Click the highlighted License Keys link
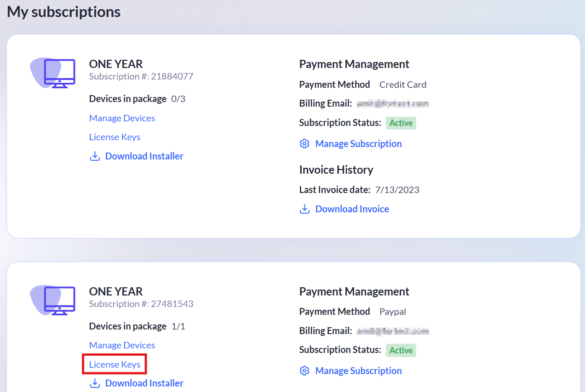This screenshot has height=392, width=585. pos(114,364)
